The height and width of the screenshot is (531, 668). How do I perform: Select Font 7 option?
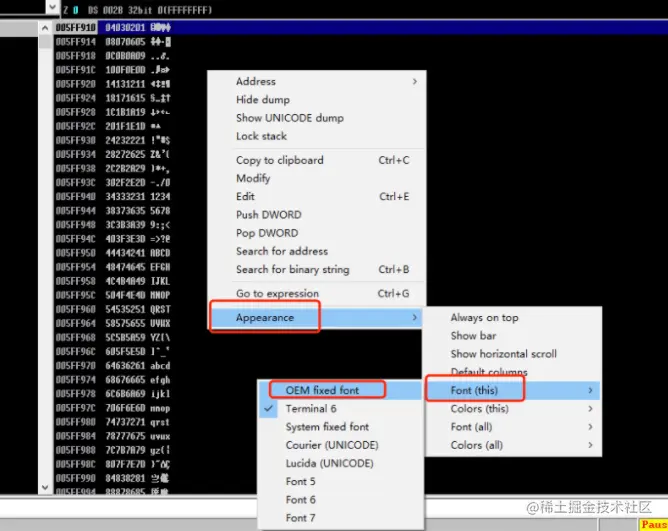pos(341,518)
